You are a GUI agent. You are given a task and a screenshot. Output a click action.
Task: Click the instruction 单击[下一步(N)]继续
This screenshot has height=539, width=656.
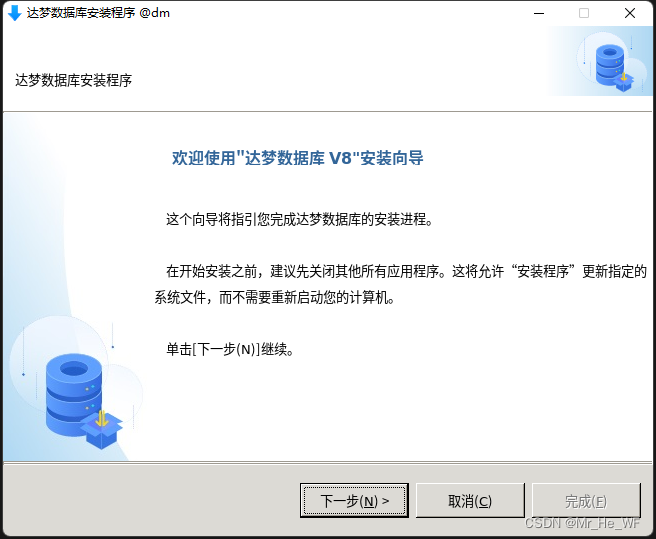click(x=230, y=349)
